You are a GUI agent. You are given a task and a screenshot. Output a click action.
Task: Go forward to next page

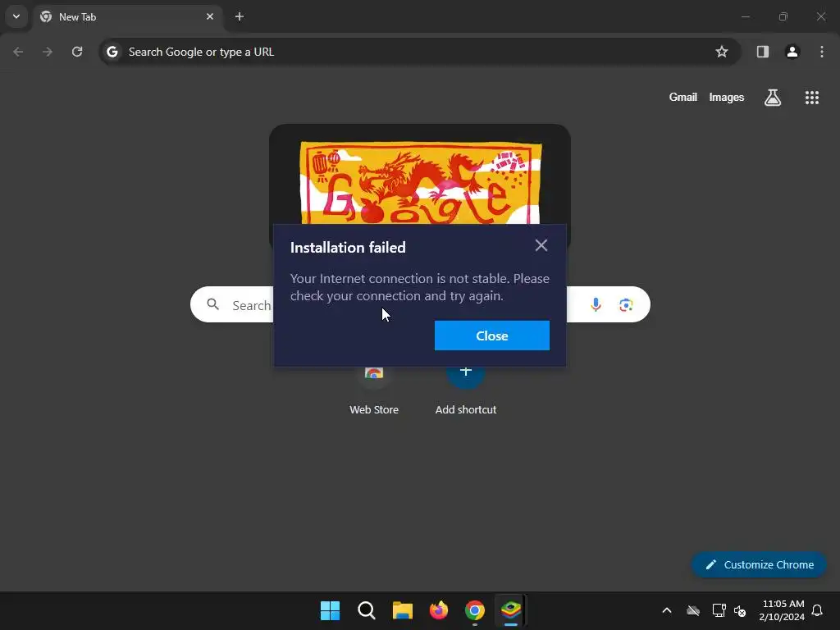(48, 52)
